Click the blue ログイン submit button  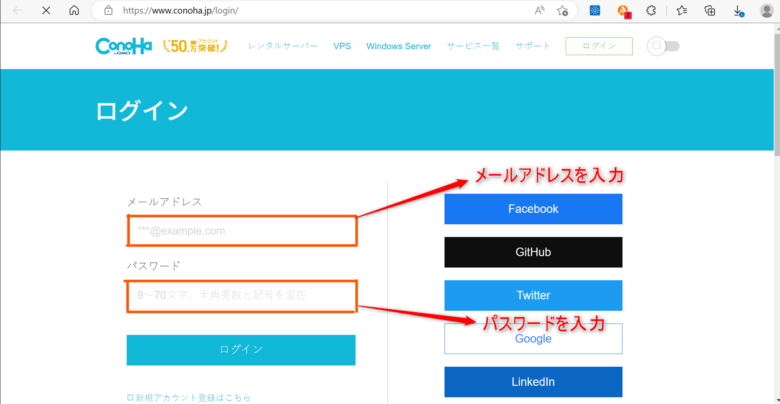tap(241, 350)
